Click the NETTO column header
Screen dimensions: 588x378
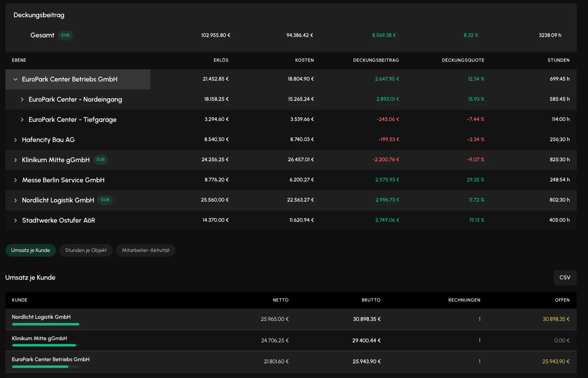pos(281,300)
